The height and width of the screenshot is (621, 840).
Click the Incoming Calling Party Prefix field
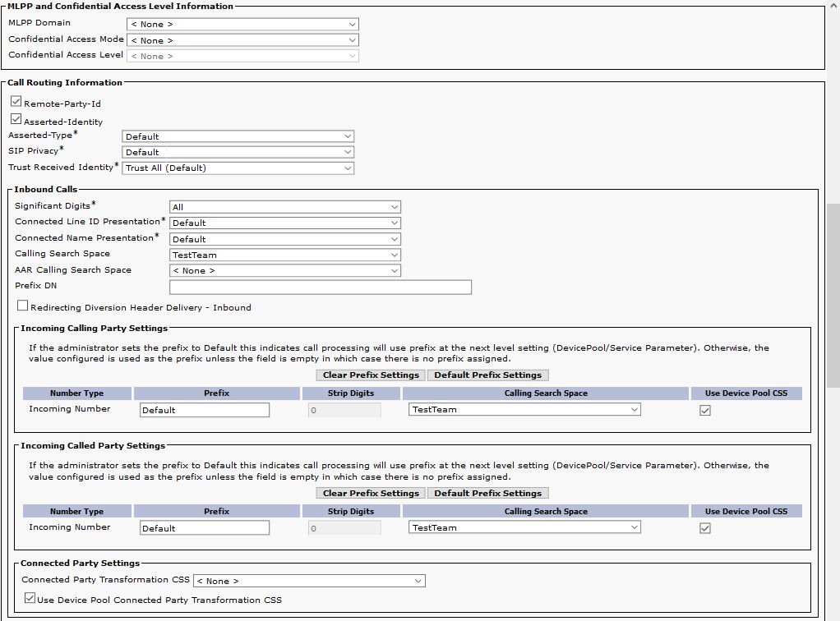click(204, 410)
